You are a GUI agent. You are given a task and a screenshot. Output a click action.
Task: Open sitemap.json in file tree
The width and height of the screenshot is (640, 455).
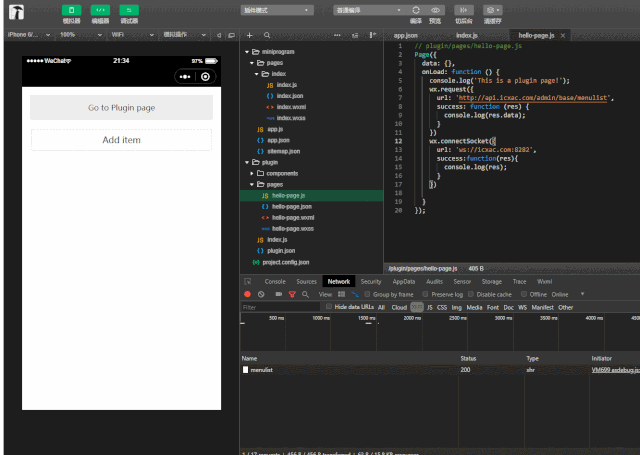coord(284,151)
